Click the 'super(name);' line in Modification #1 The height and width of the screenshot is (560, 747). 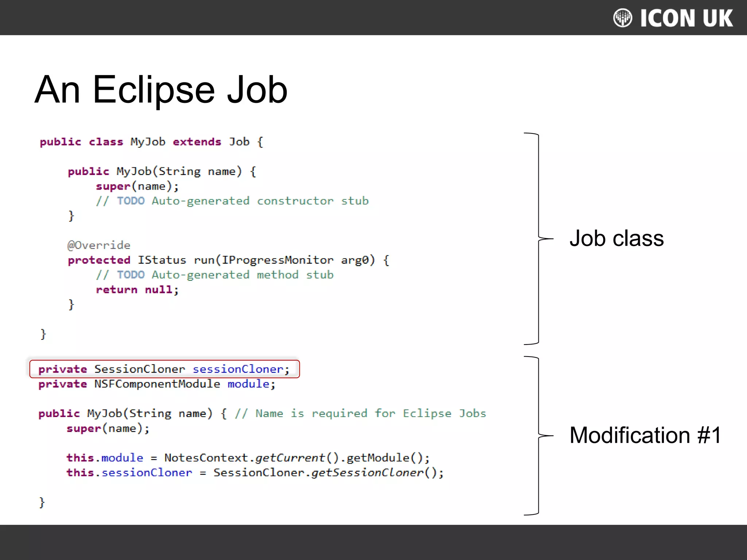108,428
